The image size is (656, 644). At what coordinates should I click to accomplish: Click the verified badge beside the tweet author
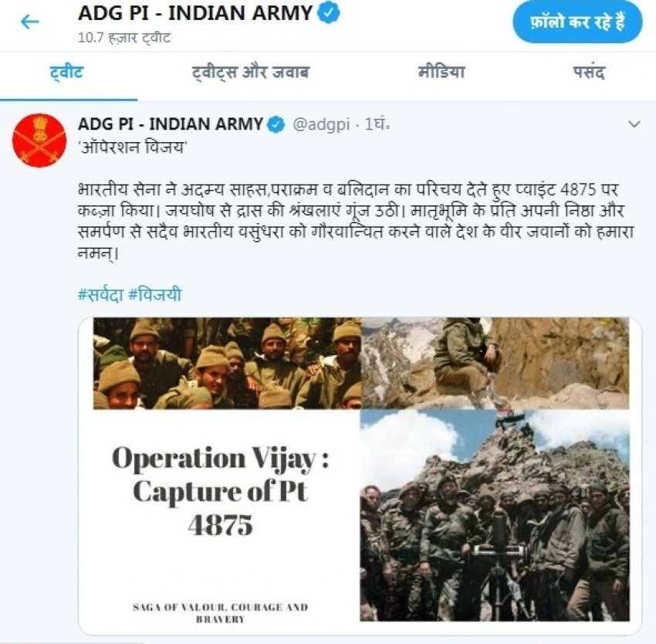coord(276,125)
